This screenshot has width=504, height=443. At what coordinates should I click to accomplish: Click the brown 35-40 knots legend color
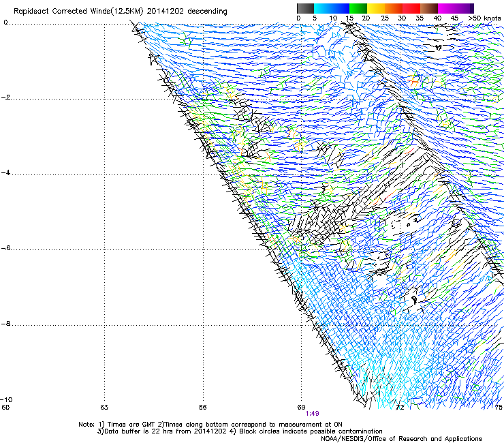pos(429,8)
